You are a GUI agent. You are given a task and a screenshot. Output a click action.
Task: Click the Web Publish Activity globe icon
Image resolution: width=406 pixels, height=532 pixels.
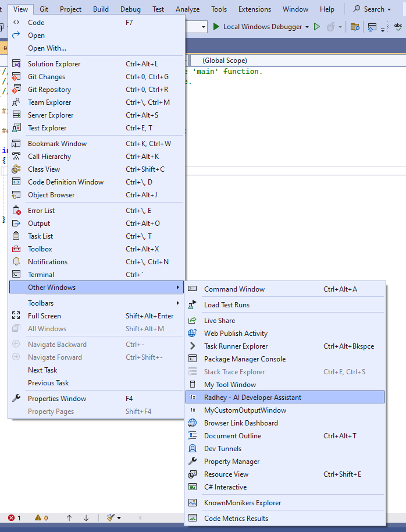(193, 333)
